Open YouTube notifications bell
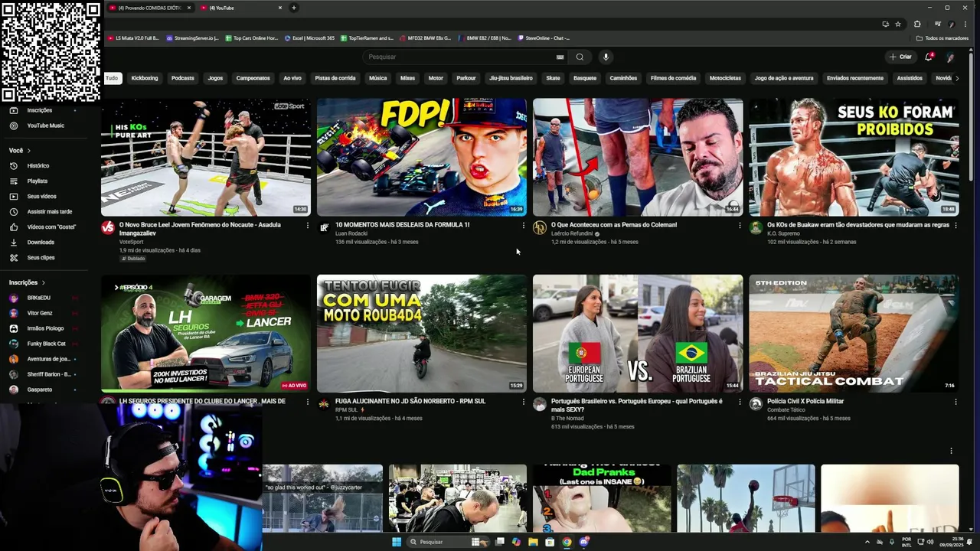 pos(929,57)
